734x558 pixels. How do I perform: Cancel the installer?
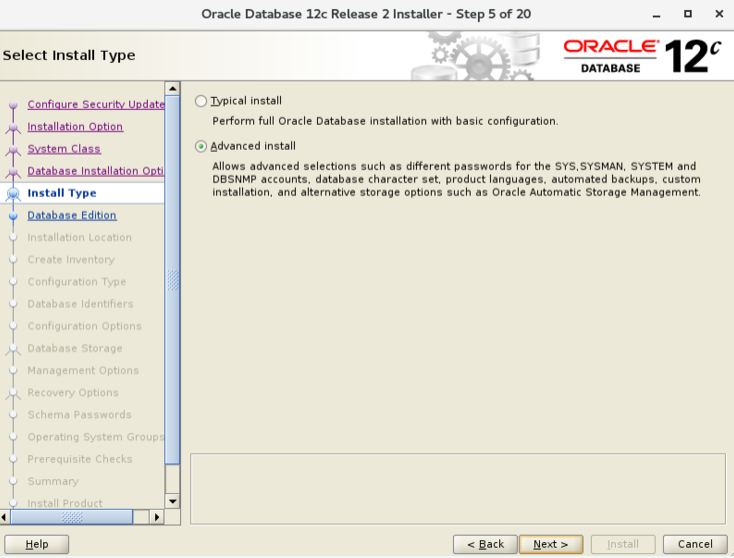pyautogui.click(x=695, y=544)
